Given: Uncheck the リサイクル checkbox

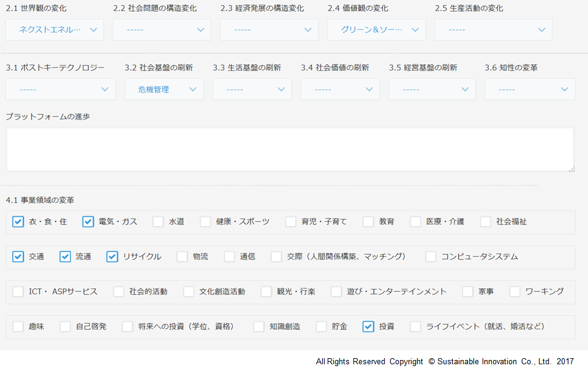Looking at the screenshot, I should (x=112, y=257).
